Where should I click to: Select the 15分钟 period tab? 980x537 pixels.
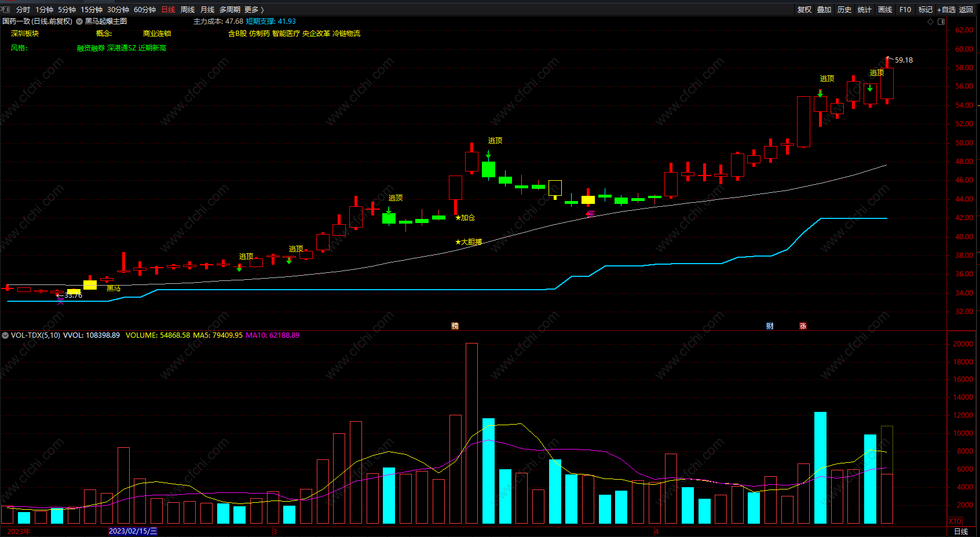click(92, 9)
